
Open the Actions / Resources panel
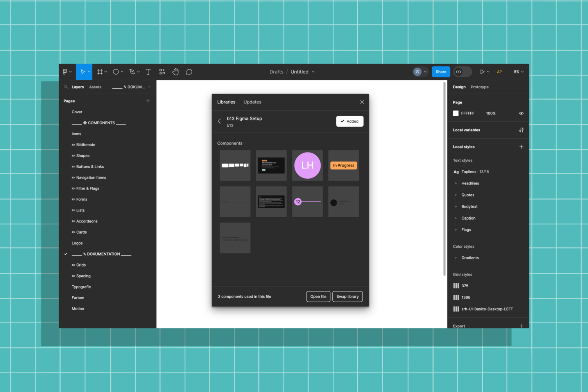click(162, 72)
